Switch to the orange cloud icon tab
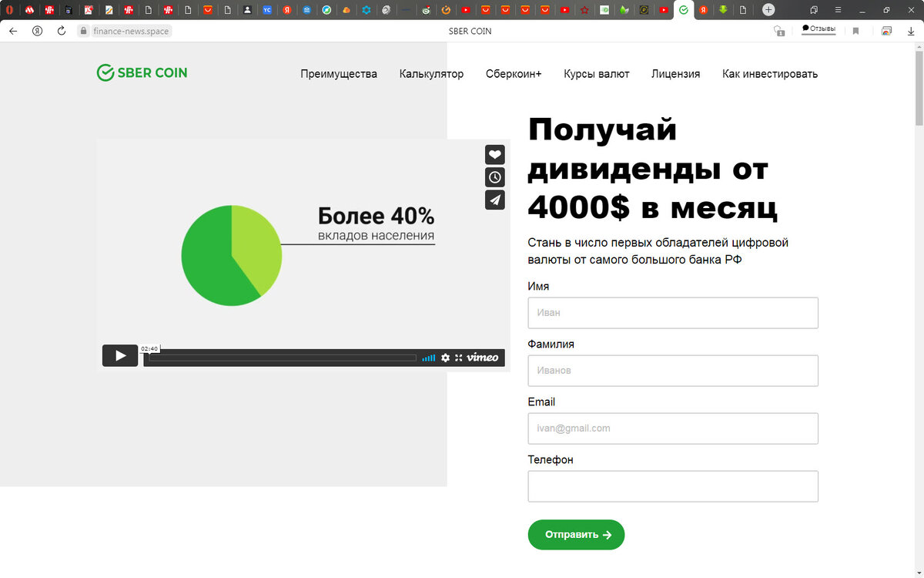The height and width of the screenshot is (578, 924). click(x=346, y=10)
